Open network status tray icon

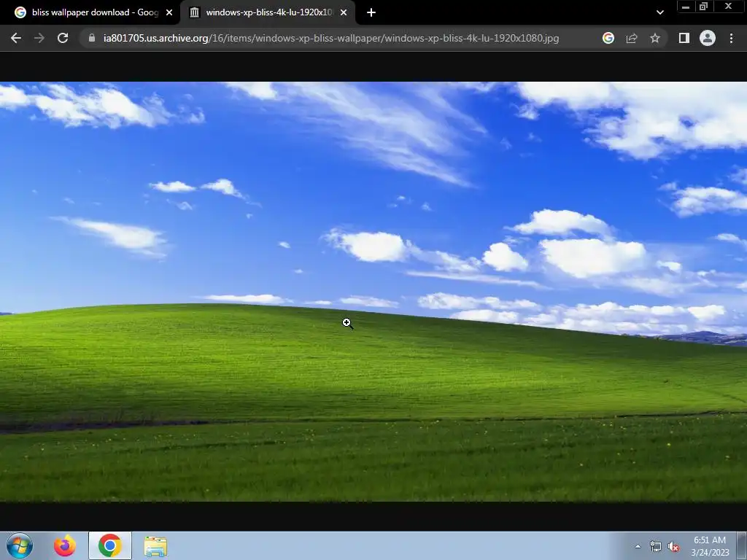coord(656,547)
